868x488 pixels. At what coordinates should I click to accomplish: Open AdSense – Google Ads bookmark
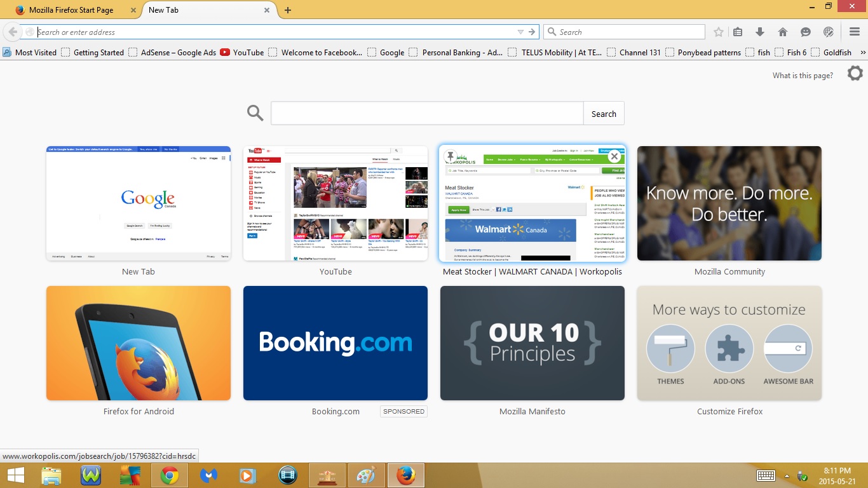[172, 53]
